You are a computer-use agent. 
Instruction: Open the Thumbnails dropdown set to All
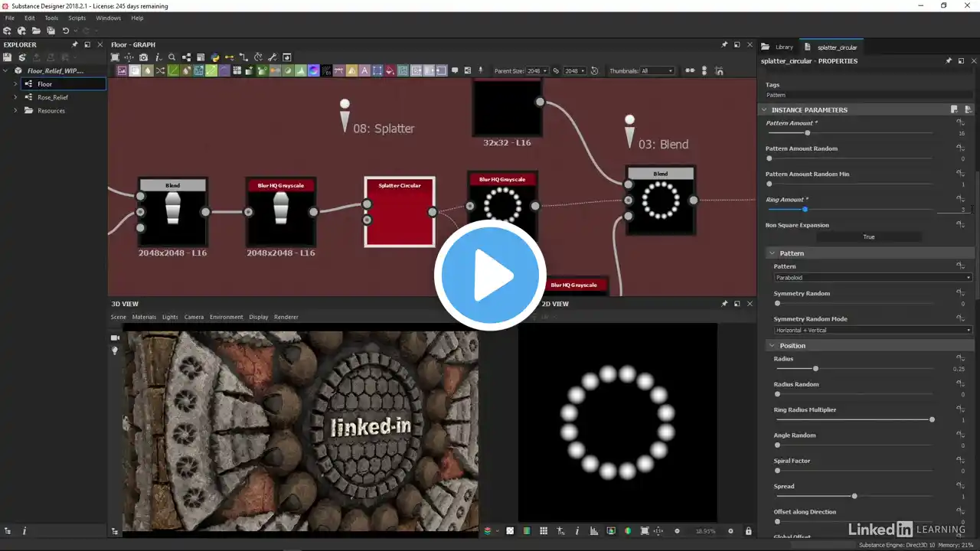pyautogui.click(x=657, y=71)
